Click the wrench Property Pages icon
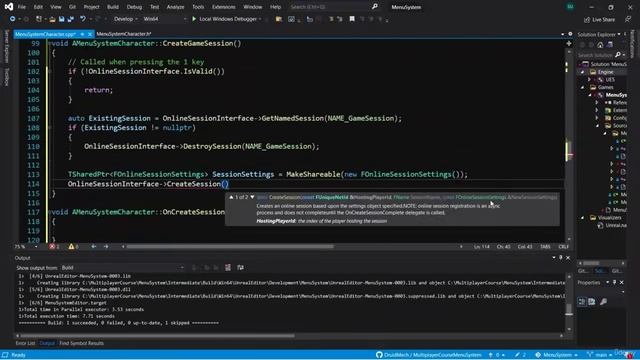 [x=603, y=302]
